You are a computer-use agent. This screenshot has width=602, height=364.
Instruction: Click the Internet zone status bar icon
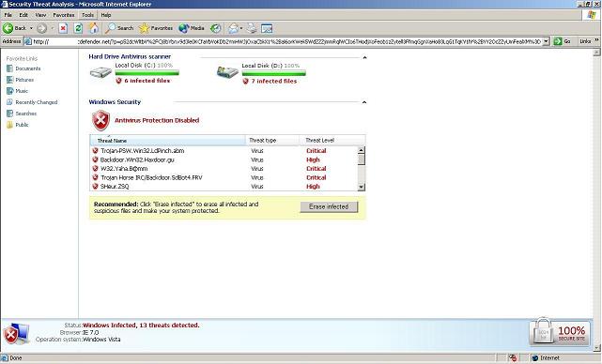(x=535, y=357)
